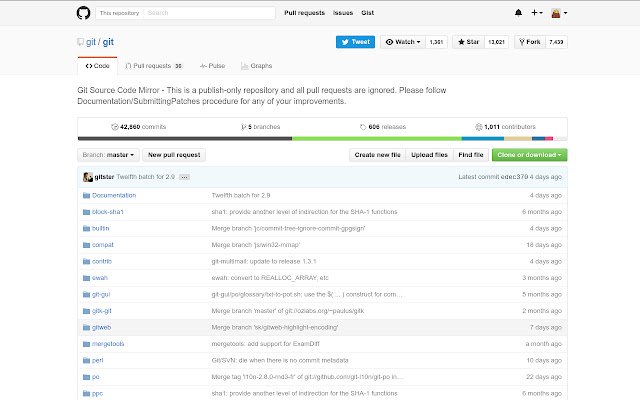The height and width of the screenshot is (400, 640).
Task: View the 1,301 watchers count
Action: click(436, 42)
